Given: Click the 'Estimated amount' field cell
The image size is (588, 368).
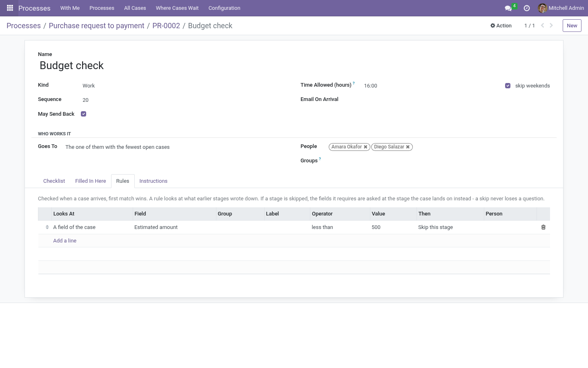Looking at the screenshot, I should coord(174,227).
